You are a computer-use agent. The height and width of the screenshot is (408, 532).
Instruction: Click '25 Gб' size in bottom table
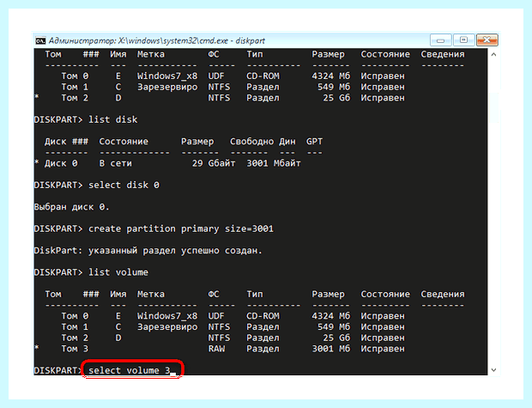(x=336, y=338)
